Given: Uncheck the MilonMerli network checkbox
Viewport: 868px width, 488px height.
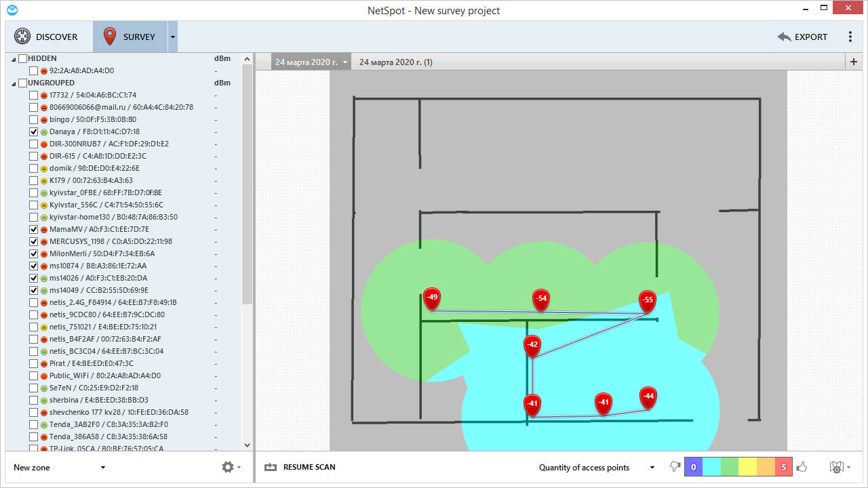Looking at the screenshot, I should [x=33, y=253].
